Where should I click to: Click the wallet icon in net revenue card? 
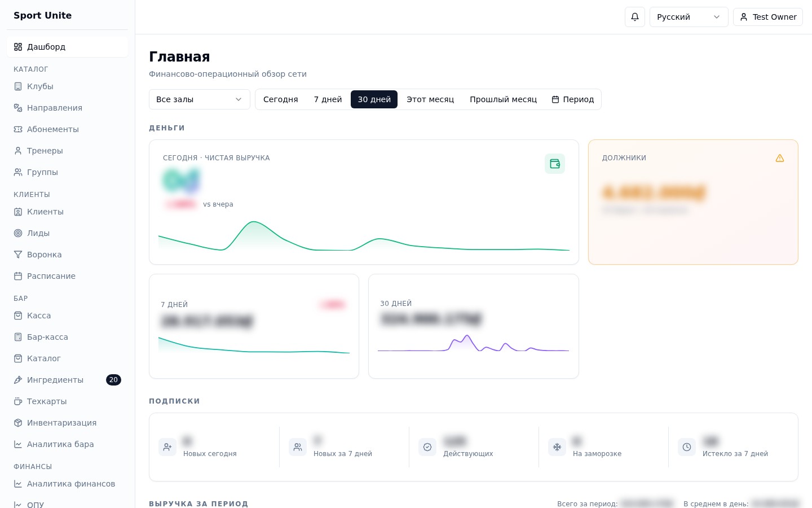pos(555,164)
